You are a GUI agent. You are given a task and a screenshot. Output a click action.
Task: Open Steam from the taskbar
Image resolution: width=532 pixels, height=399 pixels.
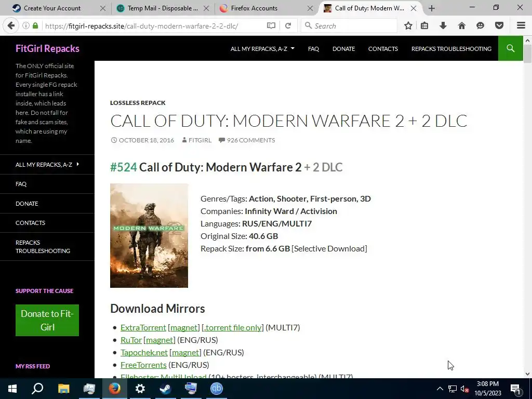click(x=165, y=389)
